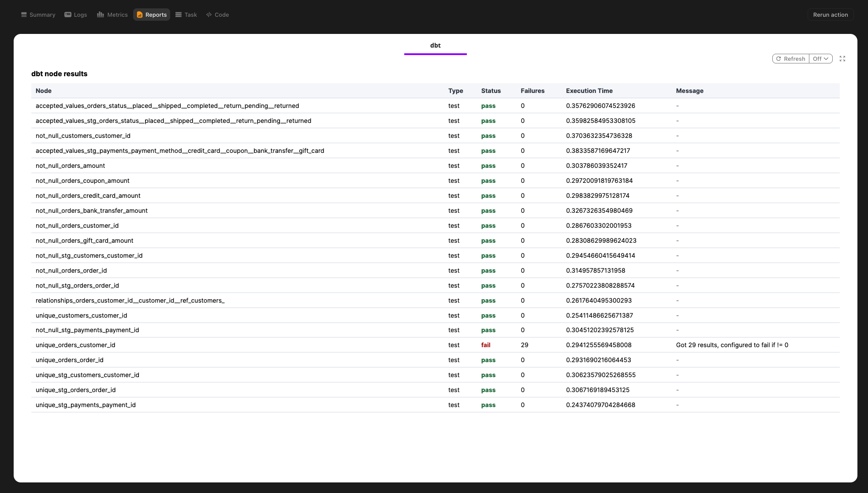The width and height of the screenshot is (868, 493).
Task: Select the relationships_orders_customer_id node
Action: point(130,300)
